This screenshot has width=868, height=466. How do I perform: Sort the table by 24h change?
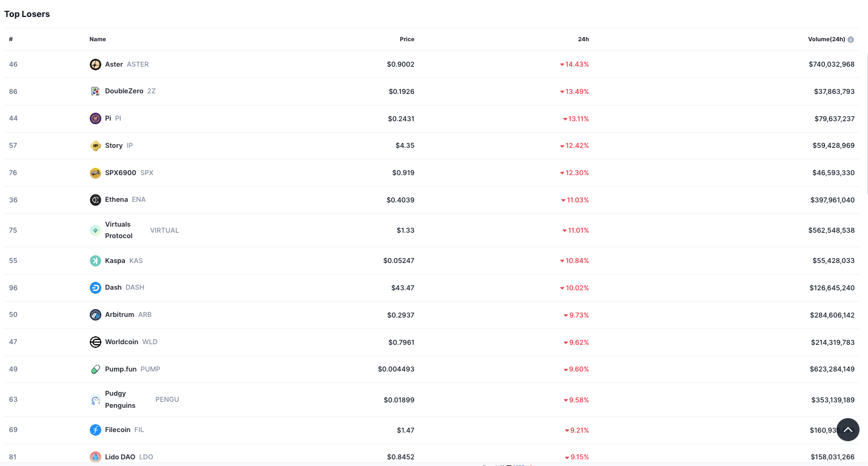(x=583, y=39)
